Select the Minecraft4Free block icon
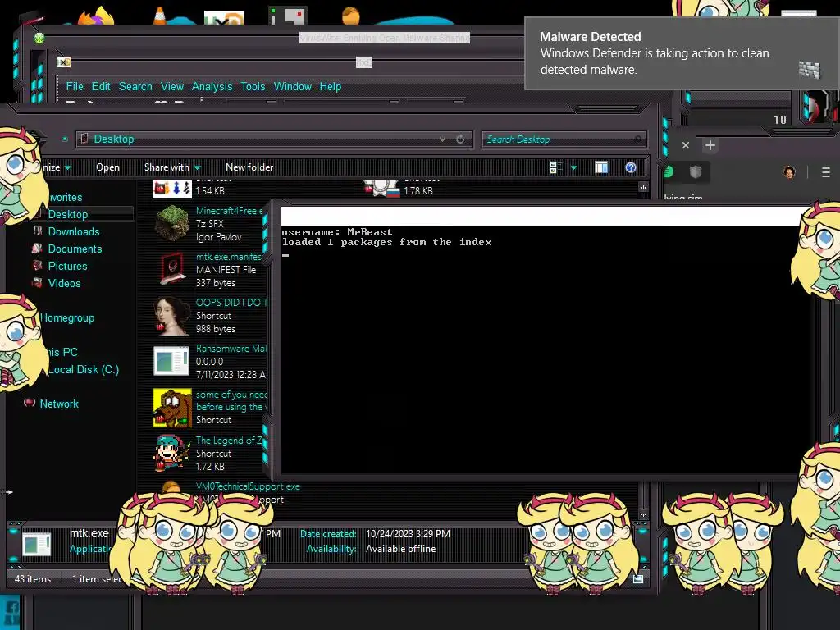This screenshot has height=630, width=840. [172, 223]
